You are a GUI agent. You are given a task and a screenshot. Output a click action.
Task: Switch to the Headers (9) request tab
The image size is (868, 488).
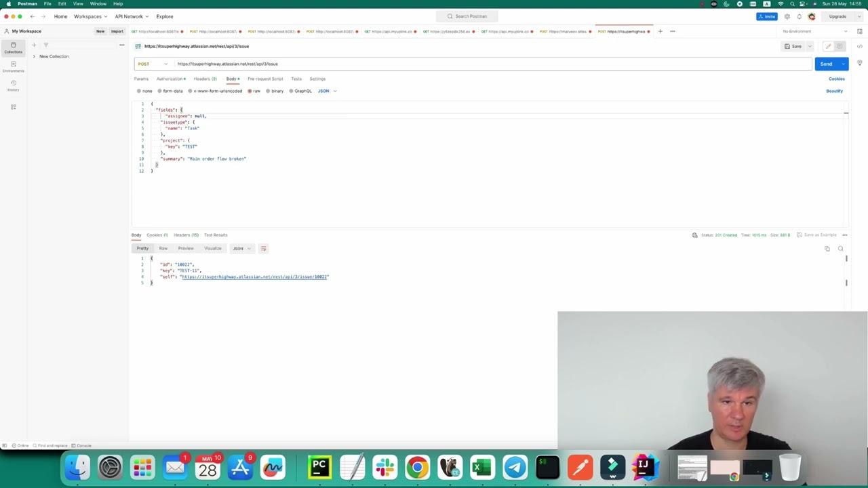(205, 79)
